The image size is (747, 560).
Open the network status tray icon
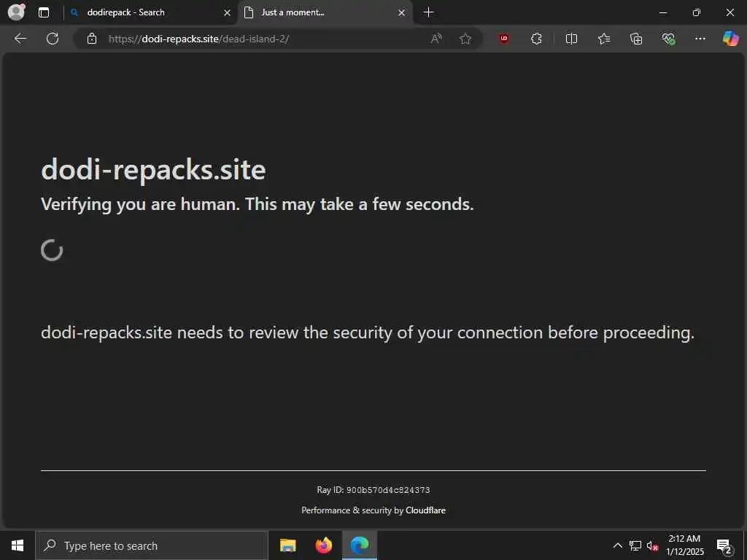(635, 545)
